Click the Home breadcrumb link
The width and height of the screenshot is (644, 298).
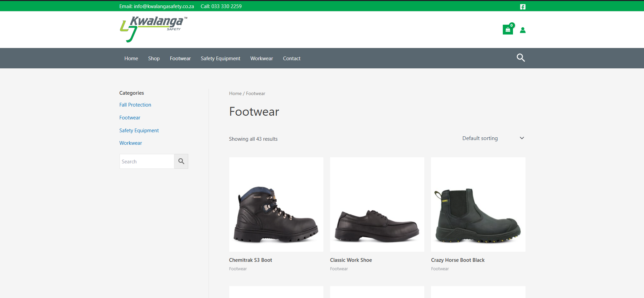click(x=235, y=93)
